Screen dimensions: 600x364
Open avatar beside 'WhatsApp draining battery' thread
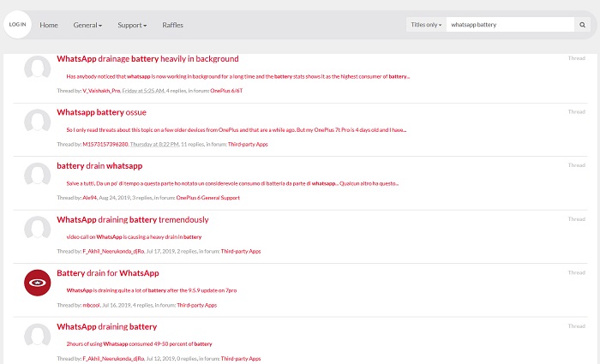pos(38,337)
